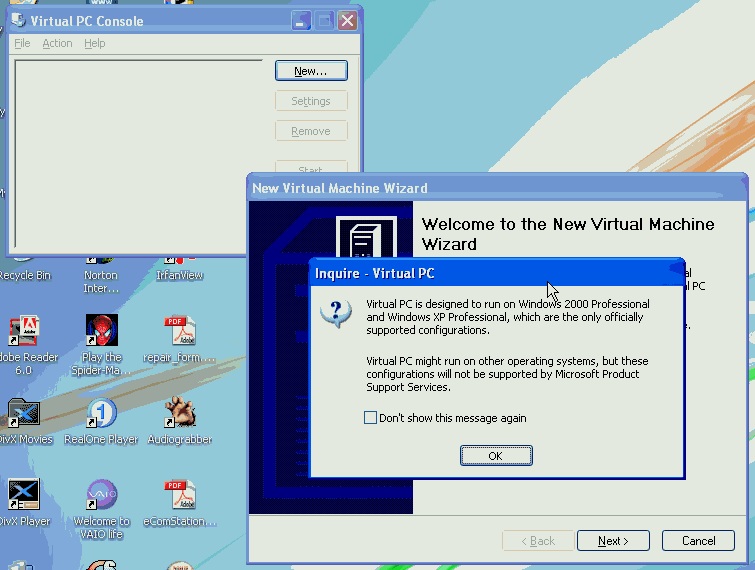Click the New... button in the console
Viewport: 755px width, 570px height.
[311, 71]
